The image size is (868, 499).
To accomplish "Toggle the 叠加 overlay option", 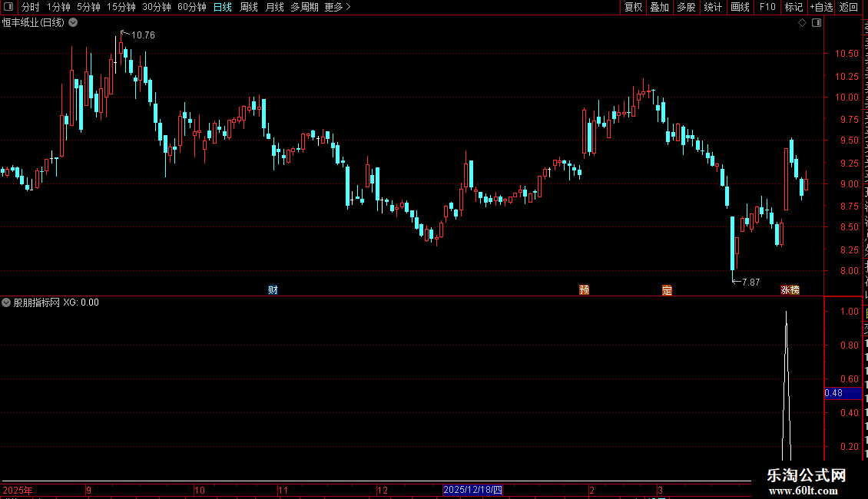I will (660, 7).
